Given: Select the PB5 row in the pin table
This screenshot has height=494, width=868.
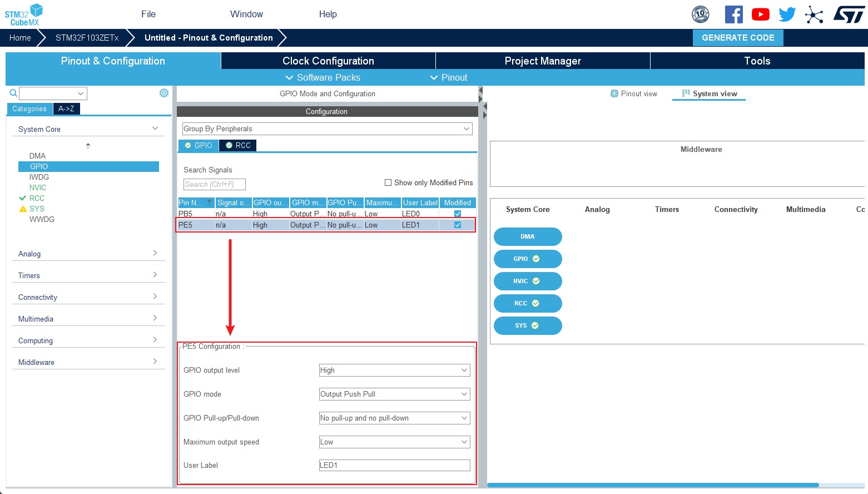Looking at the screenshot, I should coord(327,214).
